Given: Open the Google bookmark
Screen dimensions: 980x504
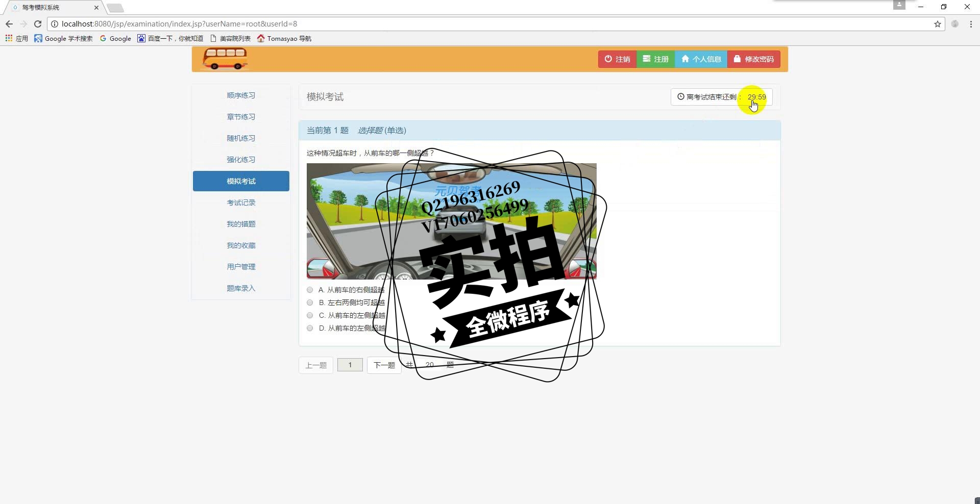Looking at the screenshot, I should (115, 38).
